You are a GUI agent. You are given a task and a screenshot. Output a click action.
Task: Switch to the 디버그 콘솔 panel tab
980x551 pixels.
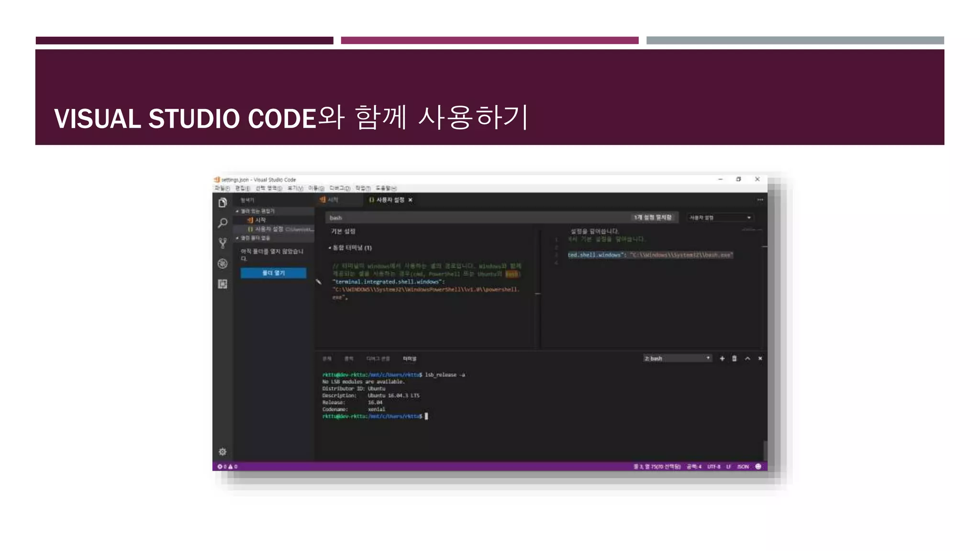(x=378, y=358)
